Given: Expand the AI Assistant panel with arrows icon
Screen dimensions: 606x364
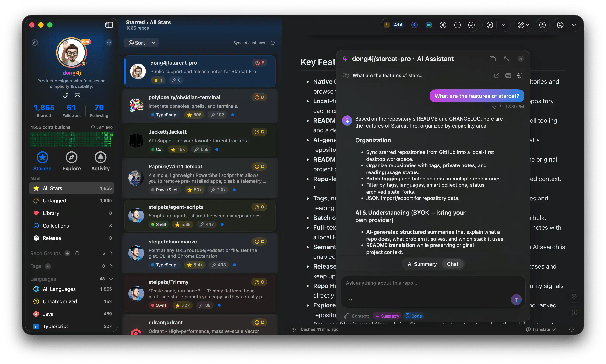Looking at the screenshot, I should pos(507,59).
